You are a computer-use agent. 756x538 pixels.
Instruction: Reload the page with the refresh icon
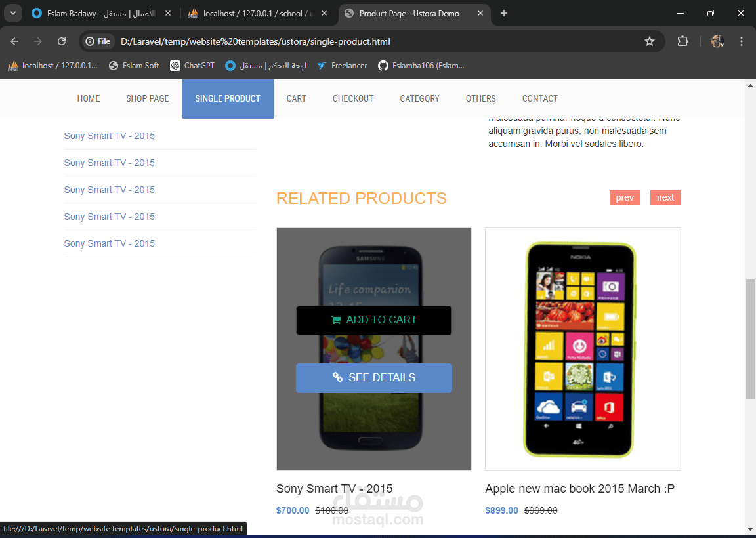pos(62,41)
